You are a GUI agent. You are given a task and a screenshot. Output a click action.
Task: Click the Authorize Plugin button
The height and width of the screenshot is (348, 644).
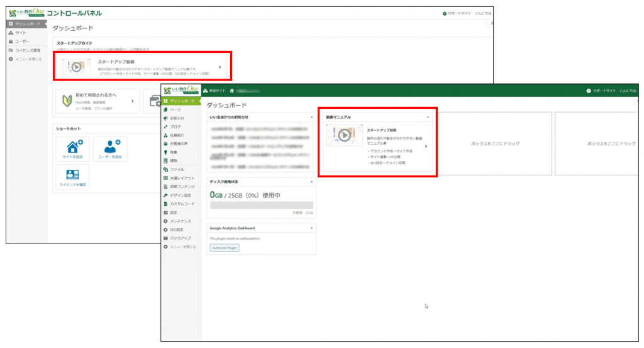point(225,248)
